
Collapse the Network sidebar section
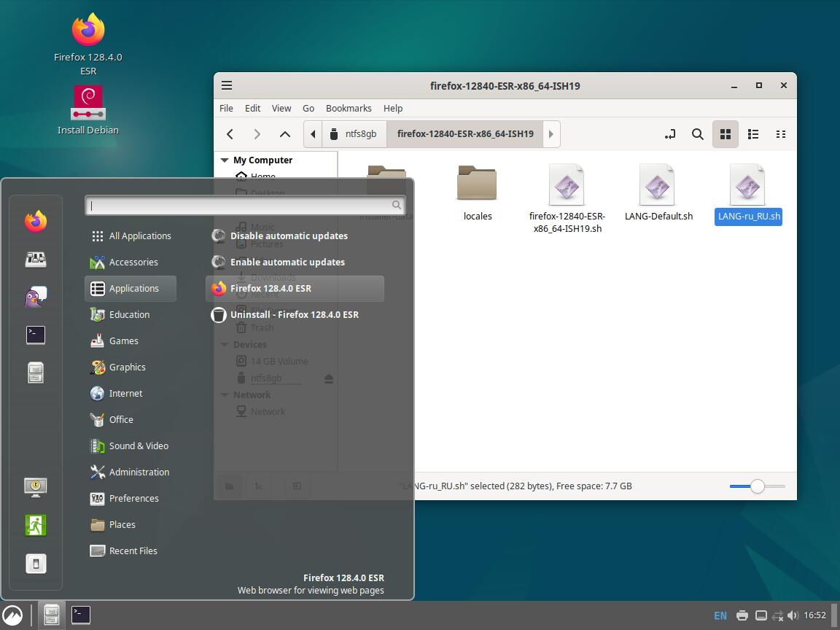coord(225,394)
